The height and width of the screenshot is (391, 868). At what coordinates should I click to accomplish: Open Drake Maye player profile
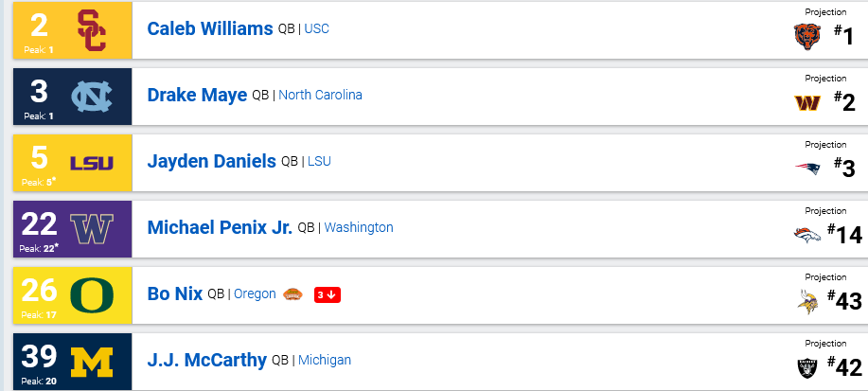[197, 95]
